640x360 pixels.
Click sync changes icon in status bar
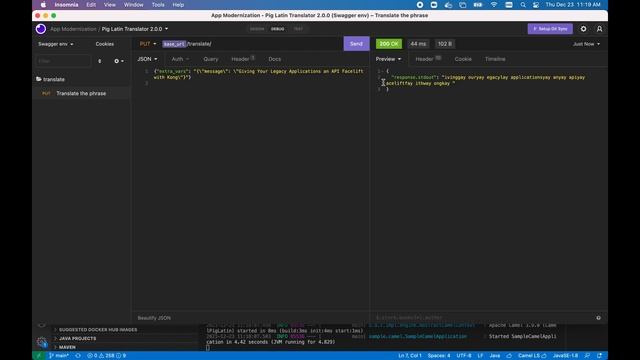[x=78, y=356]
